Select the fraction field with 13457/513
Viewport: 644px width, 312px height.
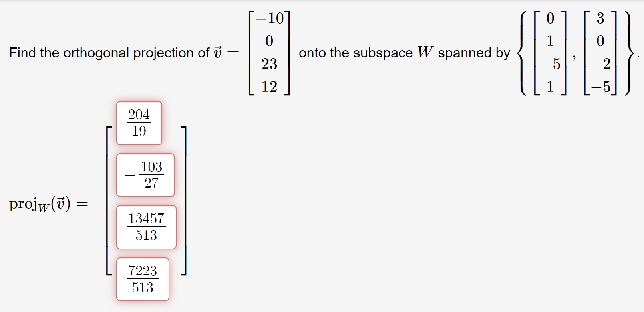click(x=146, y=227)
